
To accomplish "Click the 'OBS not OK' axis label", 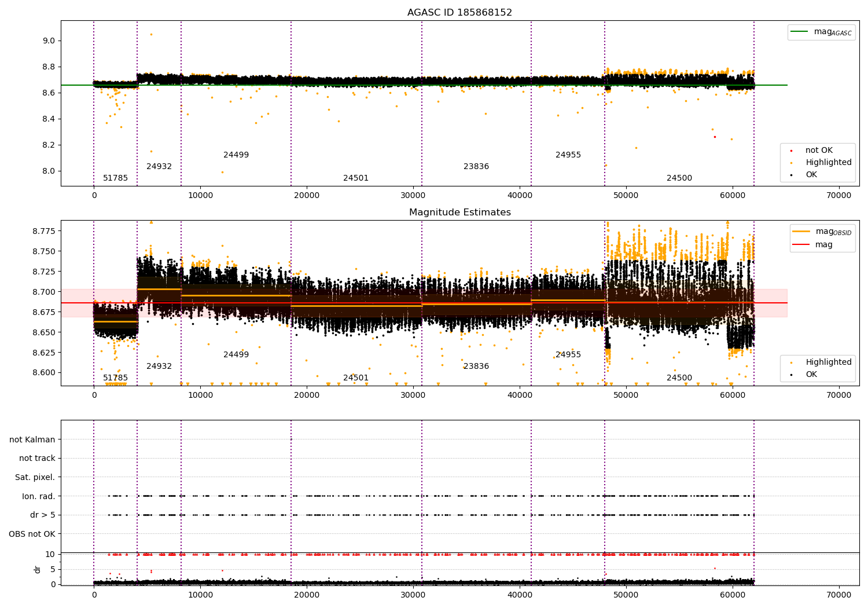I will [x=32, y=534].
